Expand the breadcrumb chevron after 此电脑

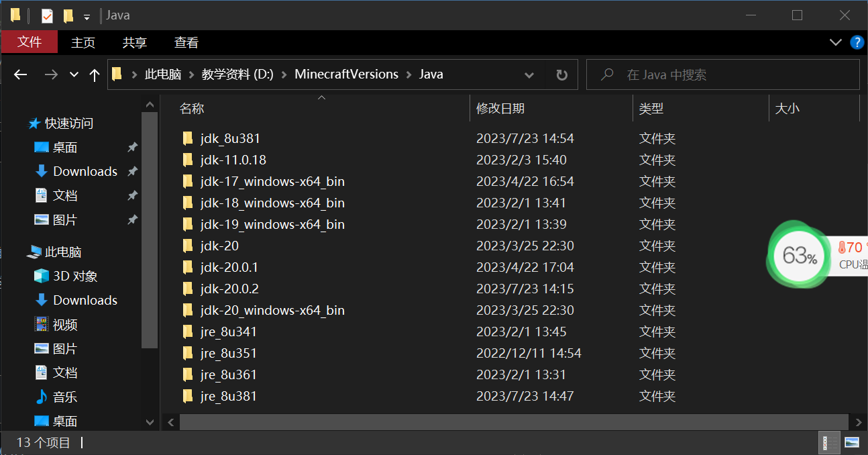tap(193, 74)
